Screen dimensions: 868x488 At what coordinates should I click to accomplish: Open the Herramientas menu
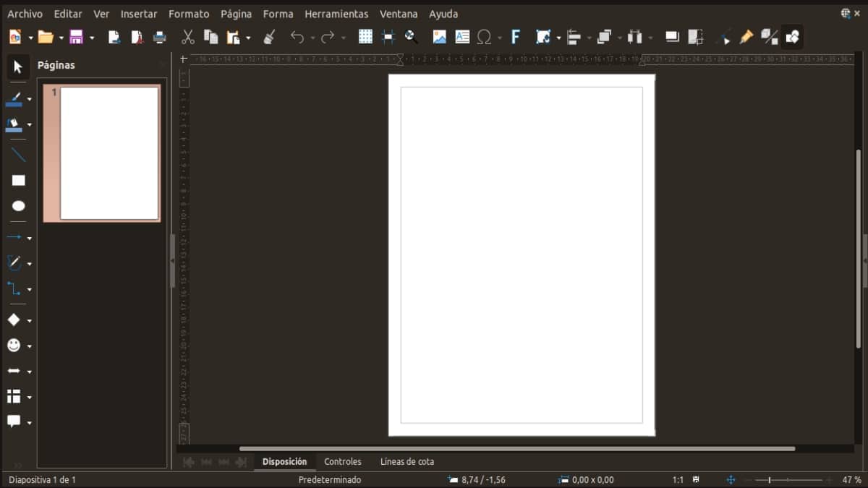pyautogui.click(x=336, y=14)
